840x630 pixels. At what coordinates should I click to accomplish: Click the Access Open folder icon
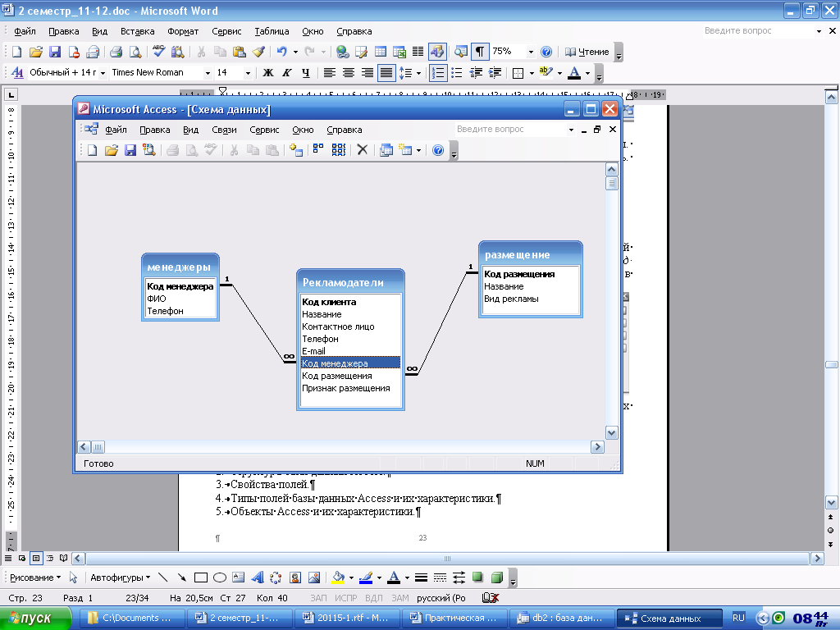click(x=111, y=150)
